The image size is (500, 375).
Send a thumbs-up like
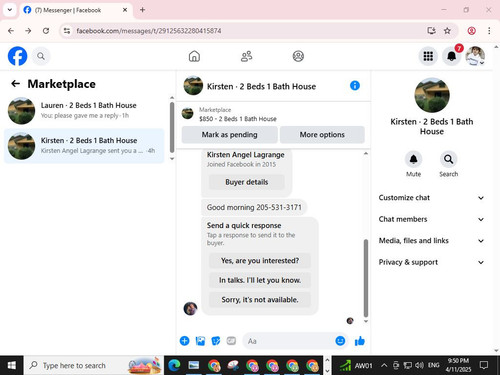[360, 341]
